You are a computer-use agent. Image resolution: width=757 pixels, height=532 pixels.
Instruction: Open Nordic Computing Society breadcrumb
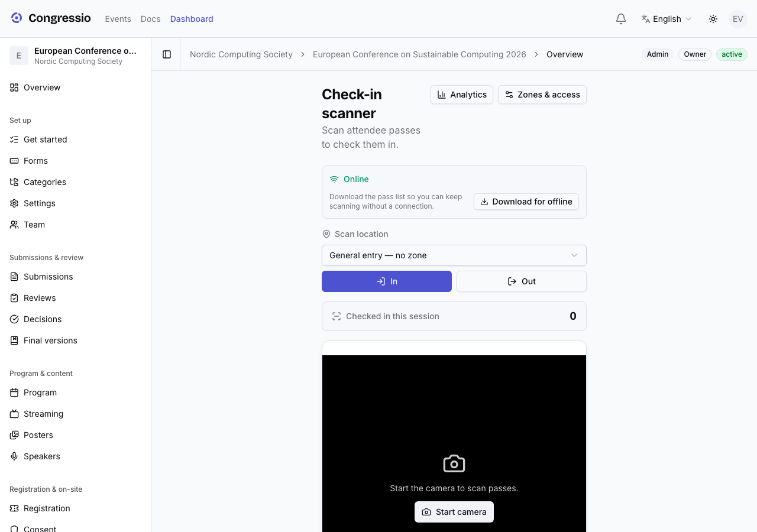click(x=241, y=54)
